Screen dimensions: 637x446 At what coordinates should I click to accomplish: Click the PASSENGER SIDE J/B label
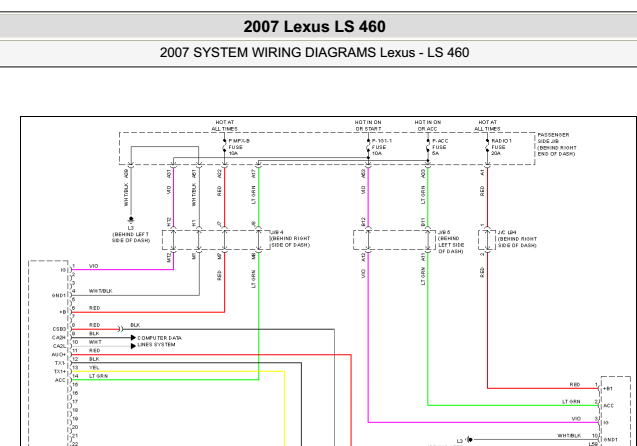pyautogui.click(x=557, y=144)
